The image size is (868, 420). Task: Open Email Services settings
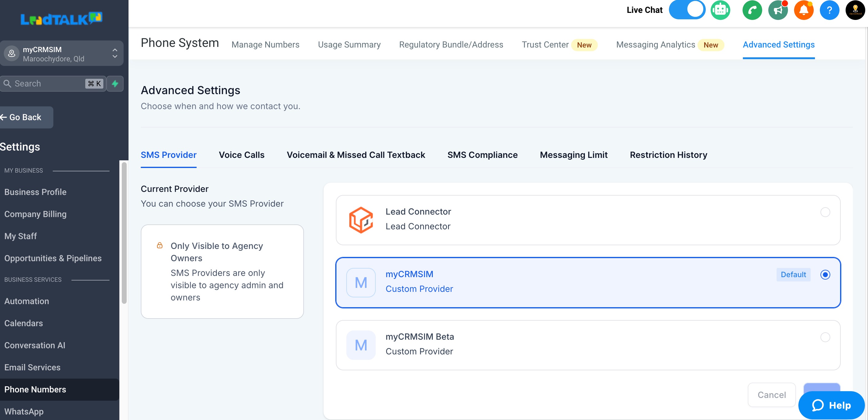(x=32, y=367)
